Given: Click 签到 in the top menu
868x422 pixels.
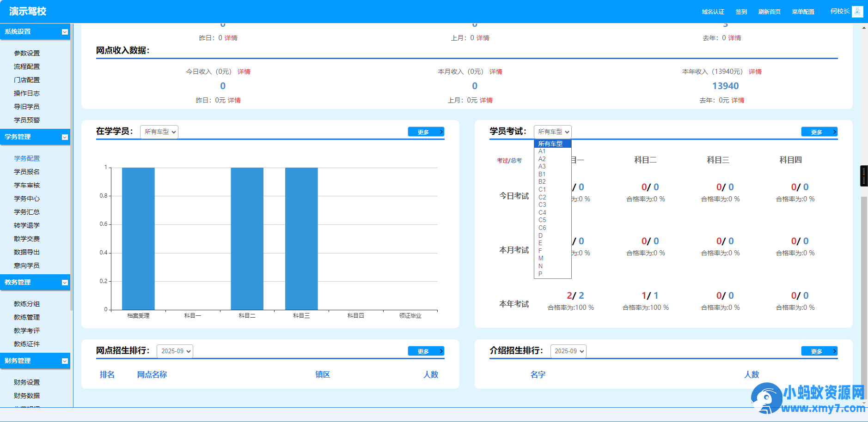Looking at the screenshot, I should pos(741,11).
